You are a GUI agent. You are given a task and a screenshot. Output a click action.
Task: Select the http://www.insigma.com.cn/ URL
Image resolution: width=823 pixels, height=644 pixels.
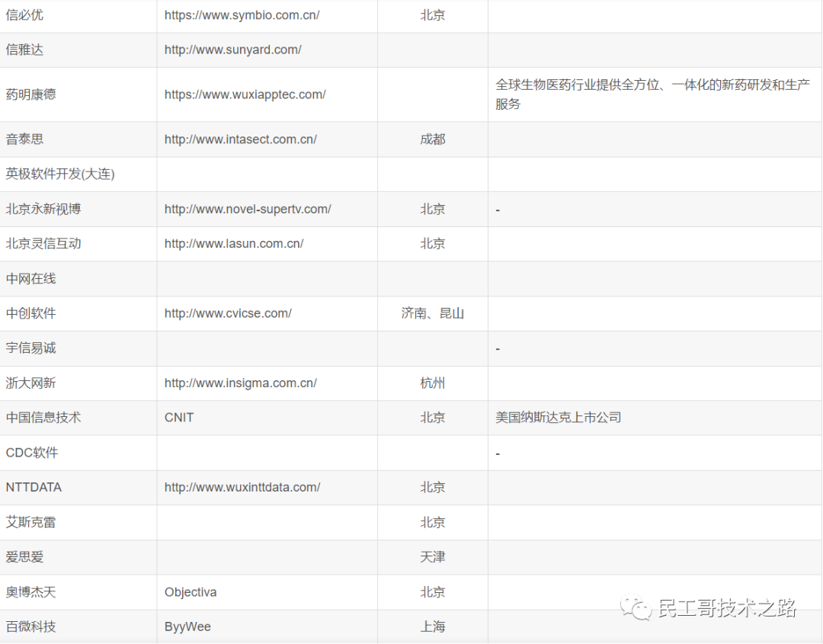(240, 383)
